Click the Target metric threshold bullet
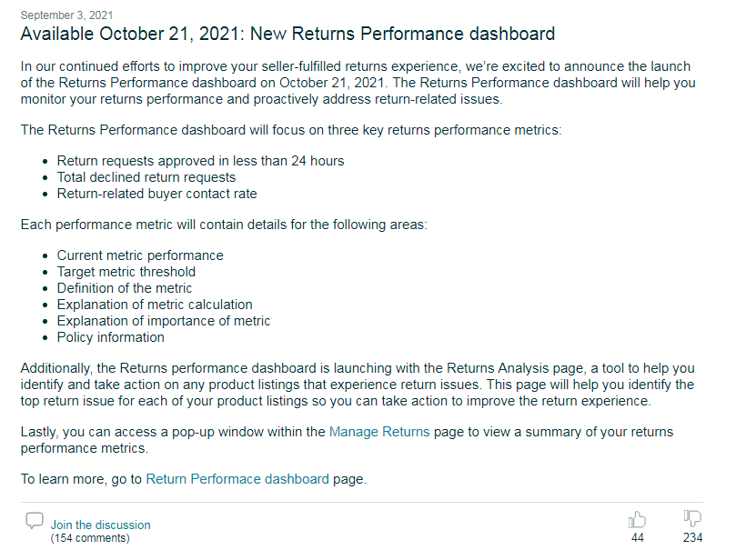This screenshot has height=560, width=736. tap(126, 272)
